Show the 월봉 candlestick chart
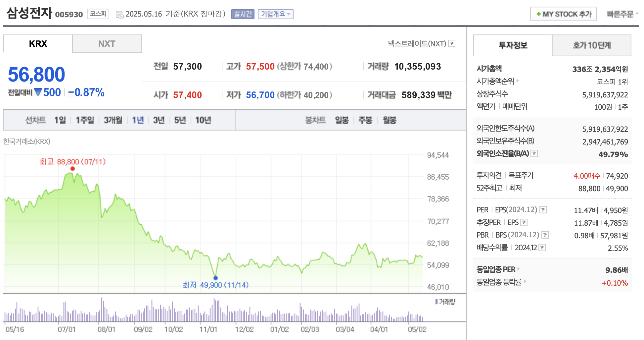 click(390, 120)
